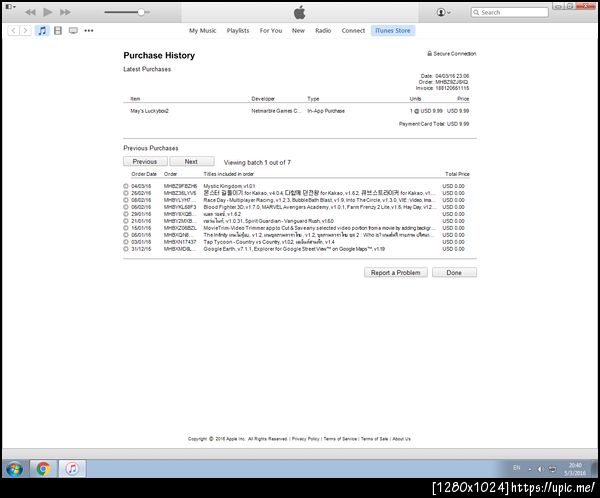This screenshot has height=498, width=600.
Task: Click the taskbar clock and date
Action: (575, 469)
